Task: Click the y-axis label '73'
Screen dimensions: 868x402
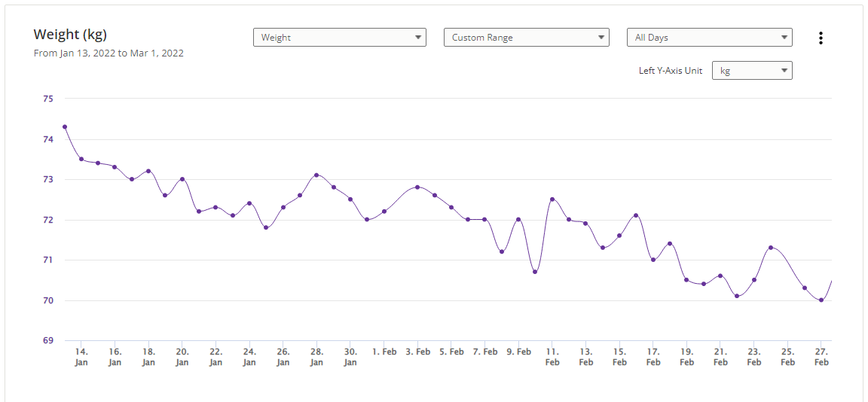Action: (47, 180)
